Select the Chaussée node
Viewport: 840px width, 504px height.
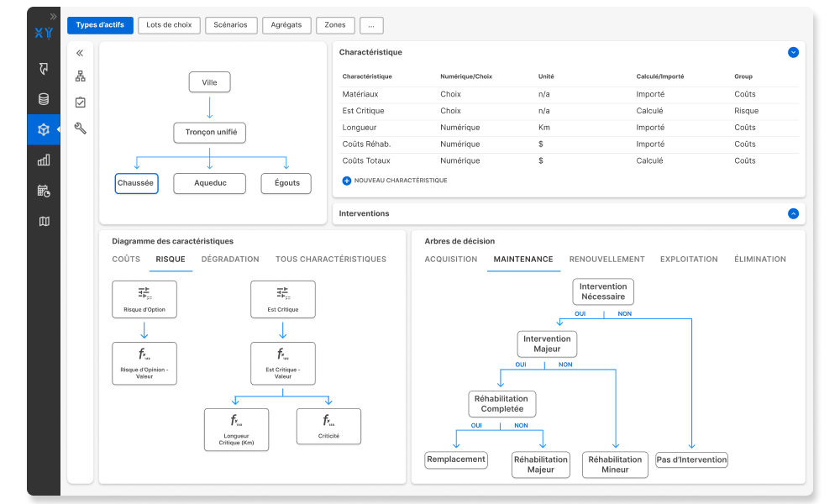click(136, 183)
